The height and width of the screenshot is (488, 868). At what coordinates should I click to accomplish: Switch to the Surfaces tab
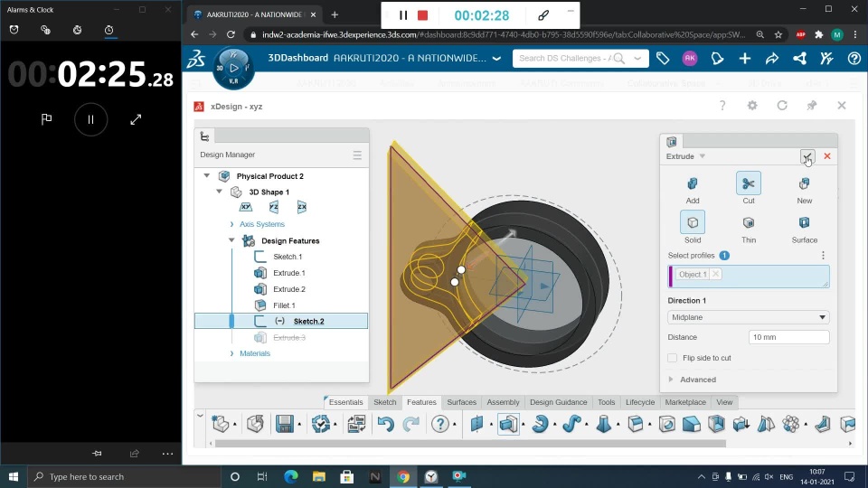coord(462,402)
